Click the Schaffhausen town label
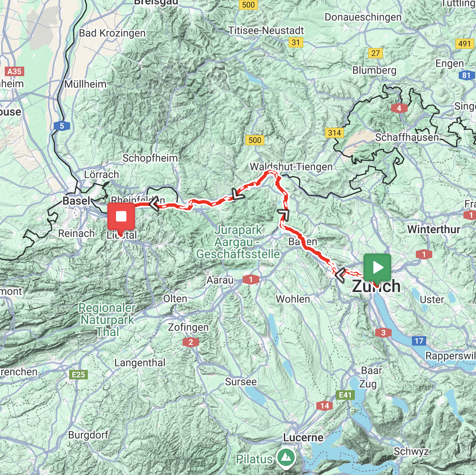476x475 pixels. tap(407, 137)
